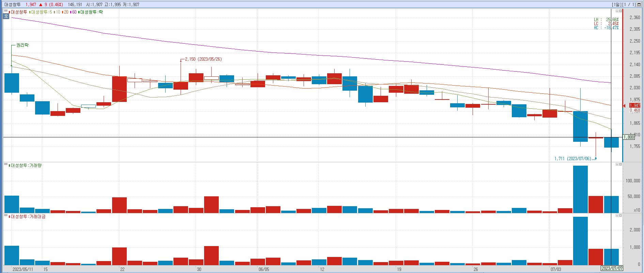The width and height of the screenshot is (644, 273).
Task: Click the 대성창투:거래량 indicator label
Action: (26, 165)
